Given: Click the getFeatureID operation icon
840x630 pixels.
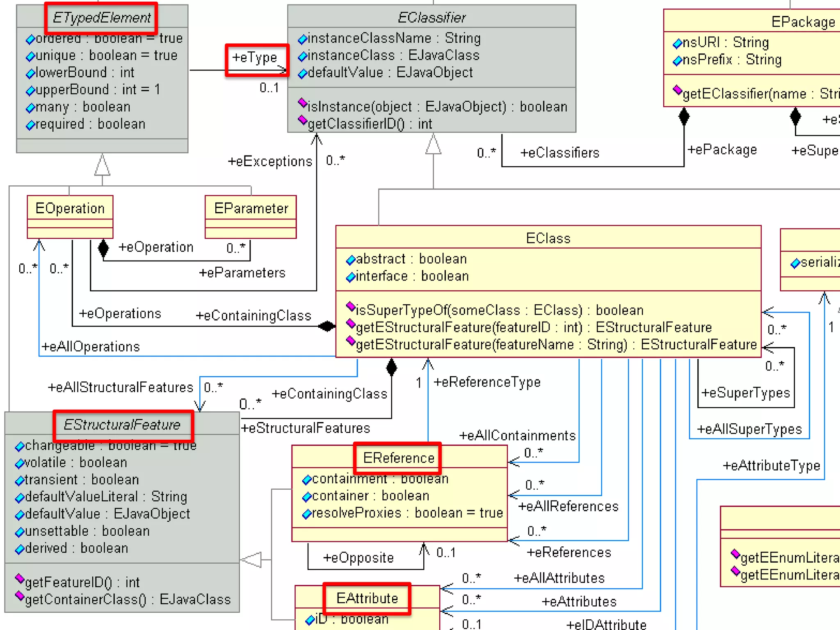Looking at the screenshot, I should tap(19, 579).
